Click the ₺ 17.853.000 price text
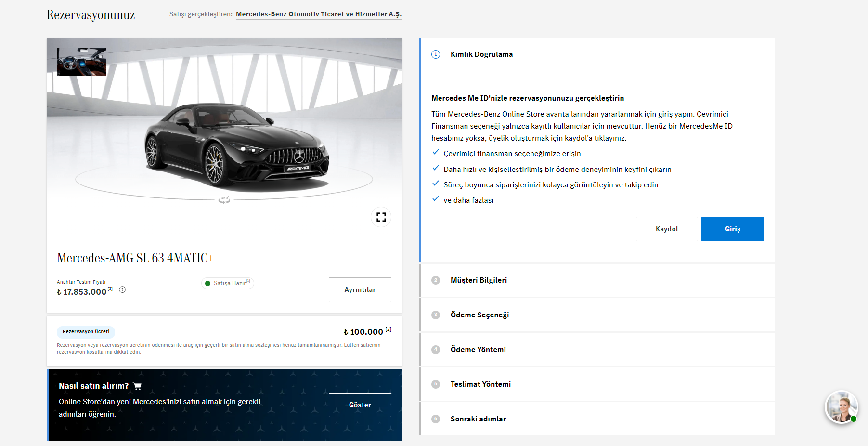 [82, 292]
